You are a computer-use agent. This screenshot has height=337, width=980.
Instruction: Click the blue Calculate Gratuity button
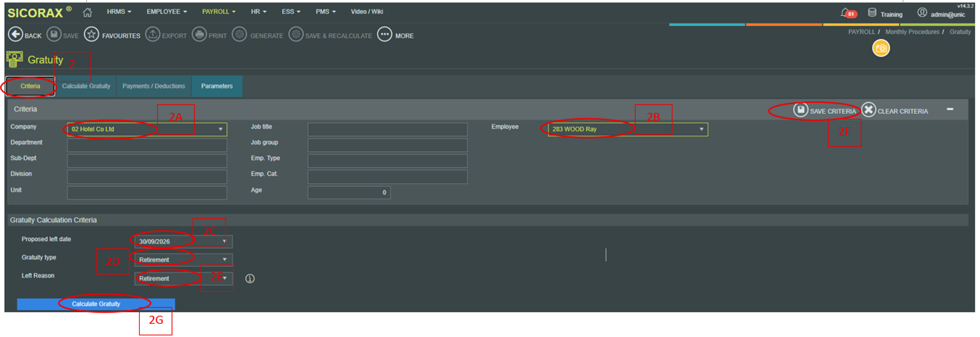click(x=96, y=304)
